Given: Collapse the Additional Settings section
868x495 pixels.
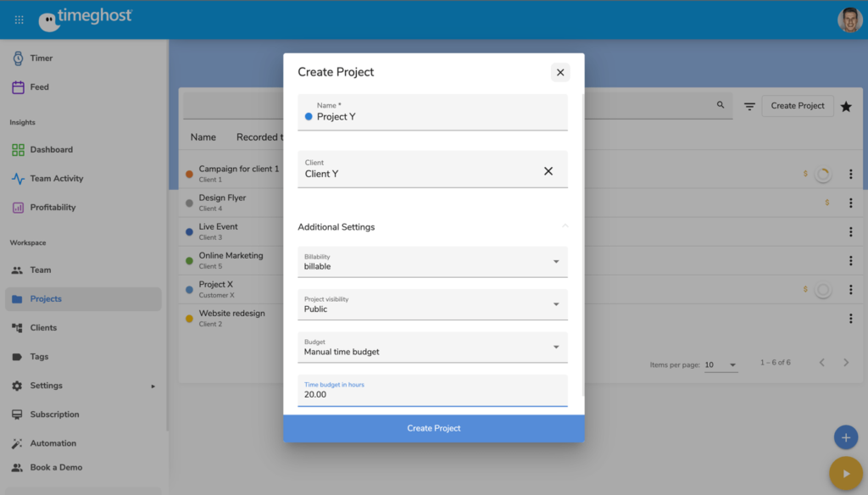Looking at the screenshot, I should click(x=565, y=227).
